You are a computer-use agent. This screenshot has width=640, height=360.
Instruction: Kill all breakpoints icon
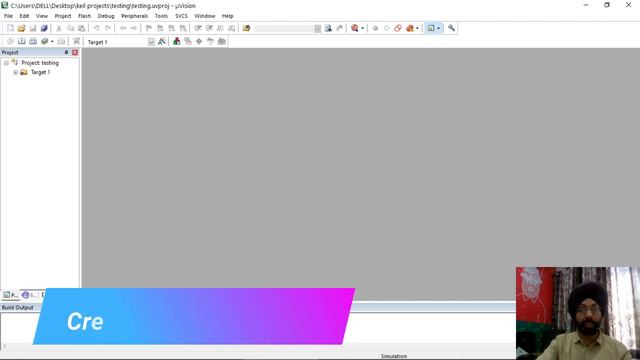click(410, 28)
